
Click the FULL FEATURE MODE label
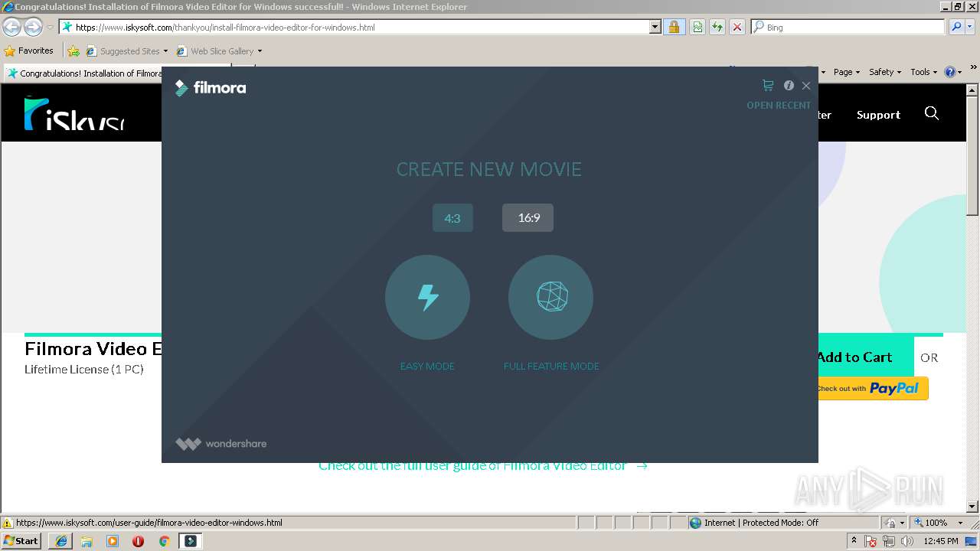(551, 367)
